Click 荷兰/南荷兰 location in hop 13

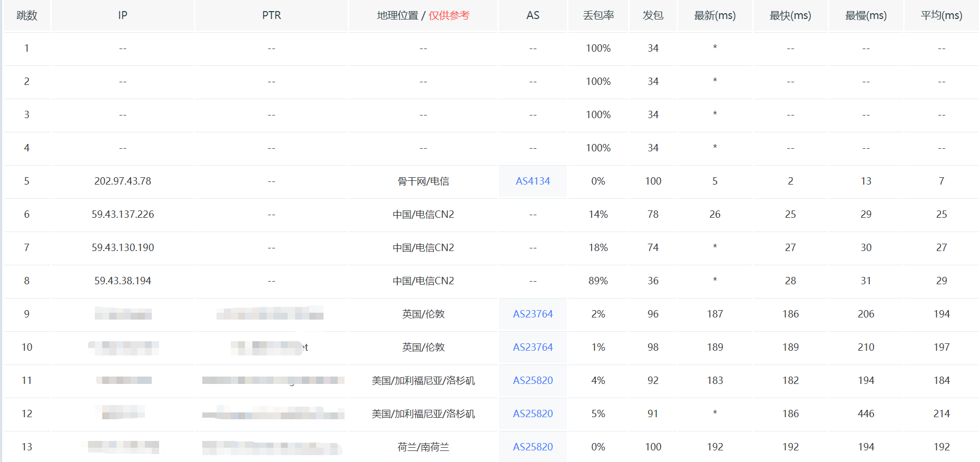[x=424, y=447]
